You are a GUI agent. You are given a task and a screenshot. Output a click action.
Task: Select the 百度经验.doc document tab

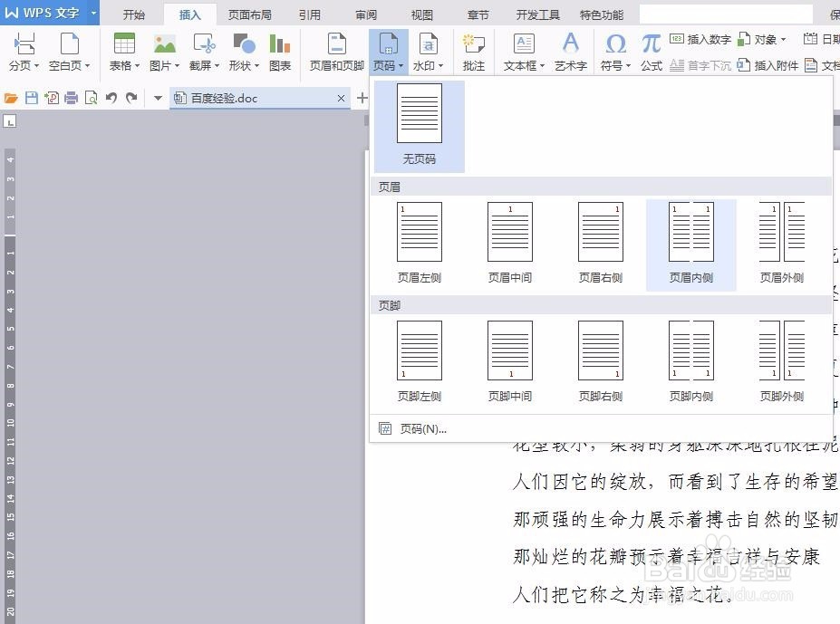pyautogui.click(x=260, y=98)
